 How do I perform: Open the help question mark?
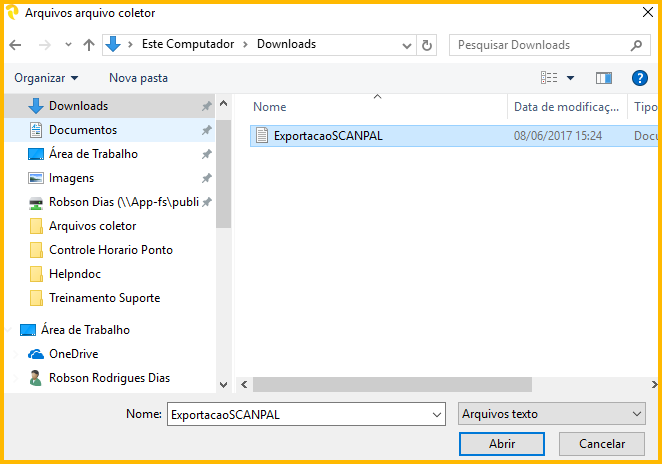coord(640,78)
